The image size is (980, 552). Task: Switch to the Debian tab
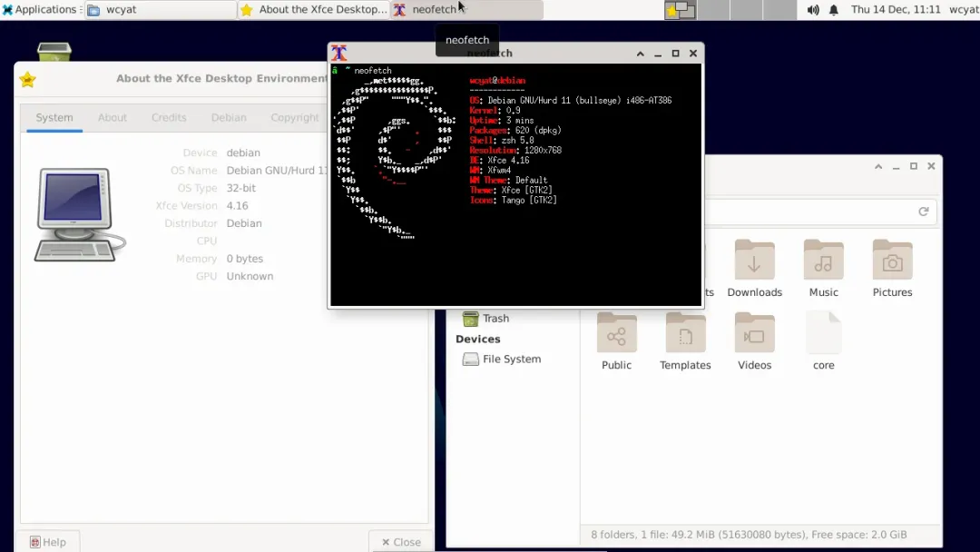pos(229,117)
